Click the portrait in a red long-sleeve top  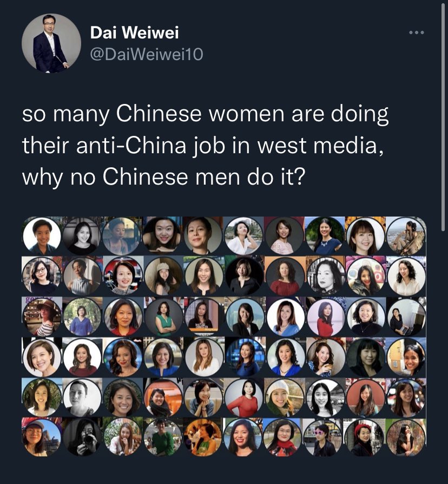(x=243, y=397)
